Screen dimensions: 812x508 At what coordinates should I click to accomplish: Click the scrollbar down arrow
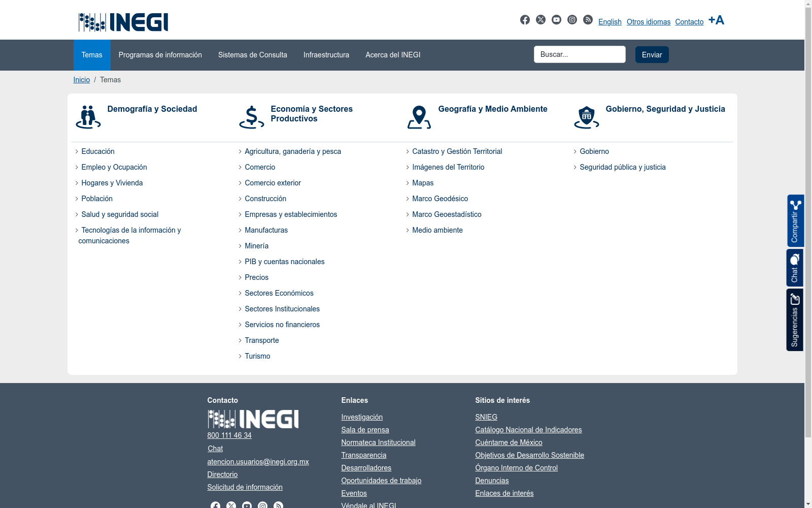(808, 504)
